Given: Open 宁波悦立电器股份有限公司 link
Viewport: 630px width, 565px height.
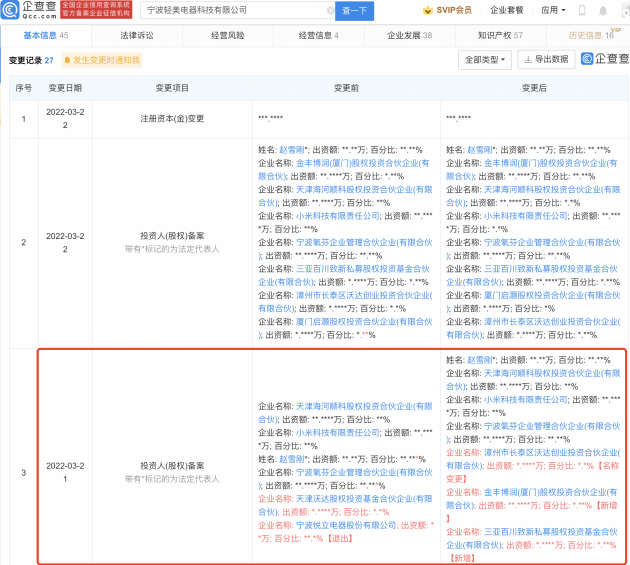Looking at the screenshot, I should click(346, 526).
